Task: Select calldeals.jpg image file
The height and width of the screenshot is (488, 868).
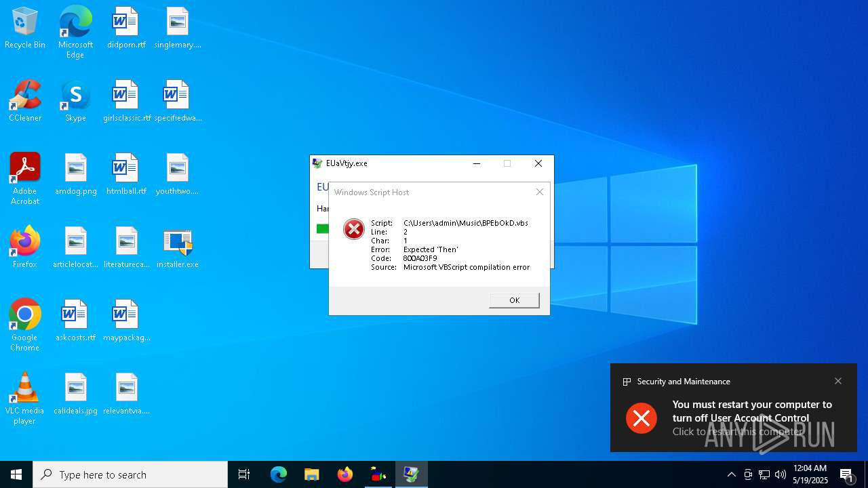Action: [75, 394]
